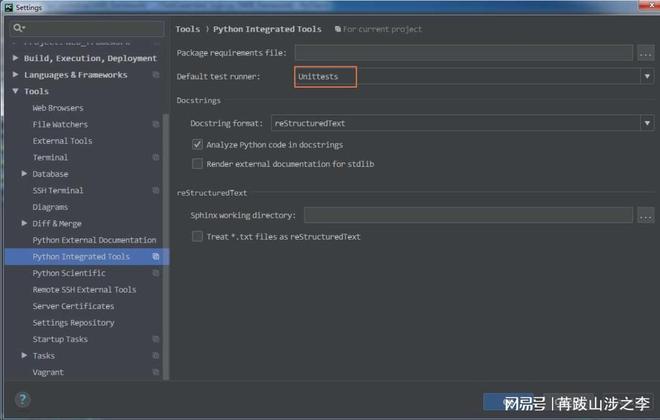Click Package requirements file input field
Image resolution: width=660 pixels, height=420 pixels.
point(464,53)
